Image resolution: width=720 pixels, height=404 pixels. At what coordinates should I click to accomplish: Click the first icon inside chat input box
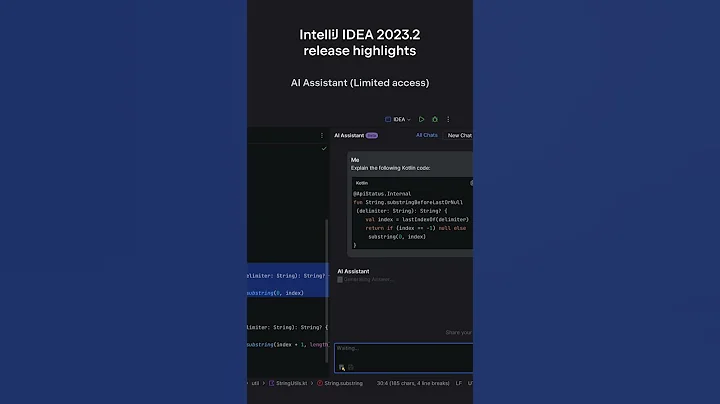(x=342, y=367)
